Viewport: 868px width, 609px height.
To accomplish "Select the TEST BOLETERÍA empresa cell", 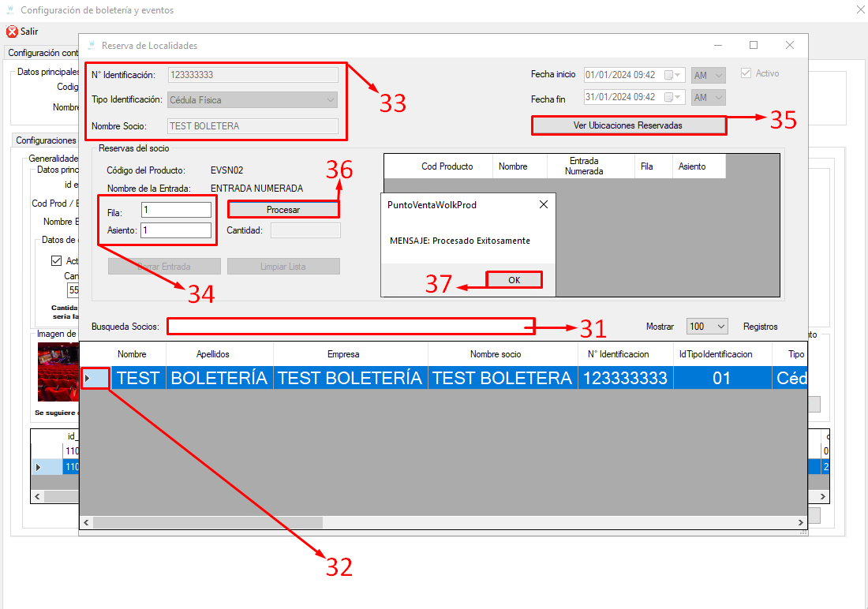I will pos(350,378).
